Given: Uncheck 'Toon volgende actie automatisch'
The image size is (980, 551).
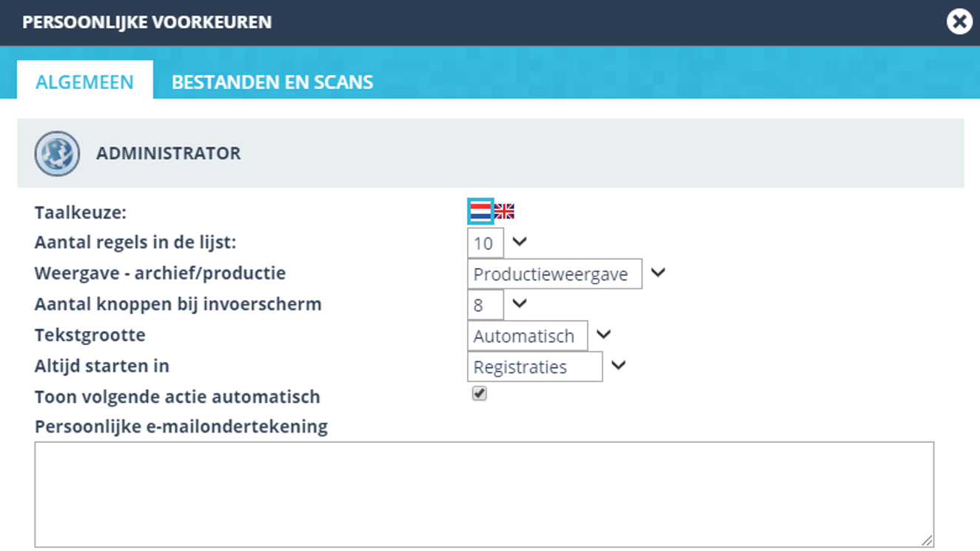Looking at the screenshot, I should pos(480,394).
